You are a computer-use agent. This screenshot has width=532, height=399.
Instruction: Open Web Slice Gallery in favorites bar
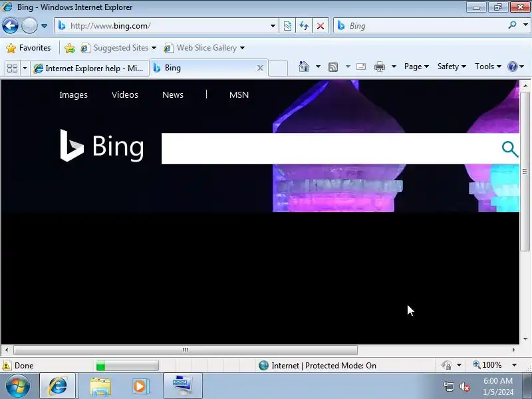tap(204, 48)
